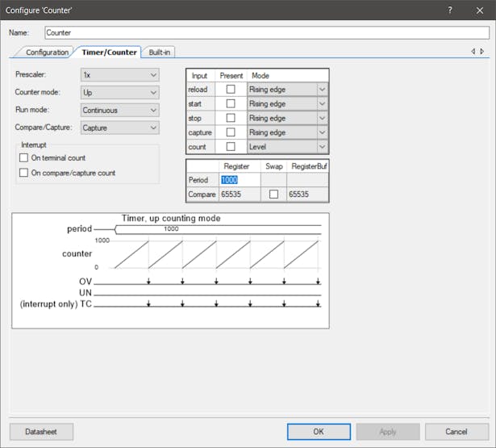Switch to the Configuration tab
Screen dimensions: 496x448
47,52
